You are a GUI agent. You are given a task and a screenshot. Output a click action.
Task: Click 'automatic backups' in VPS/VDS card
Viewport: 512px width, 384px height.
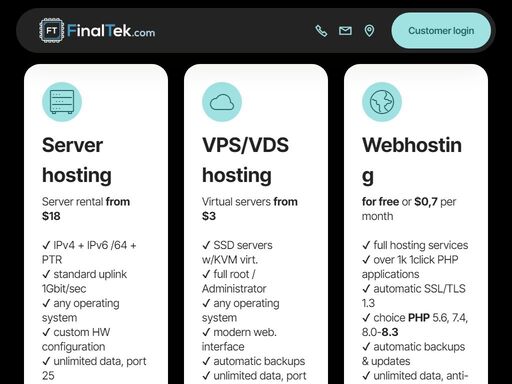253,361
